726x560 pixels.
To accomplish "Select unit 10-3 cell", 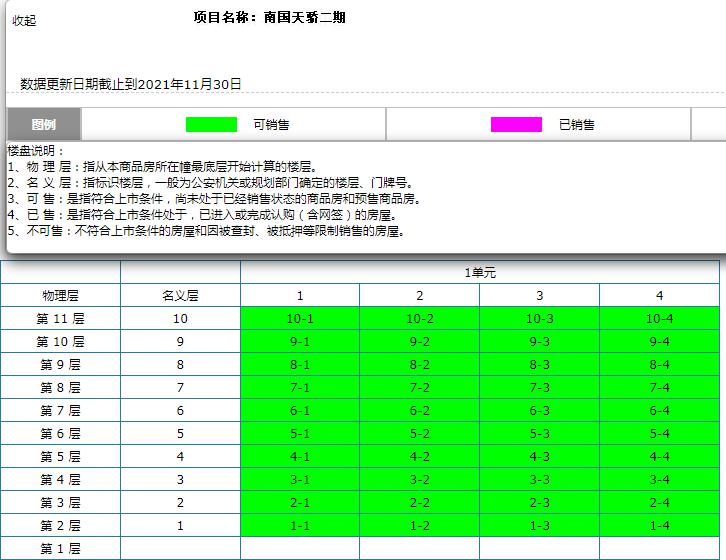I will click(x=539, y=318).
